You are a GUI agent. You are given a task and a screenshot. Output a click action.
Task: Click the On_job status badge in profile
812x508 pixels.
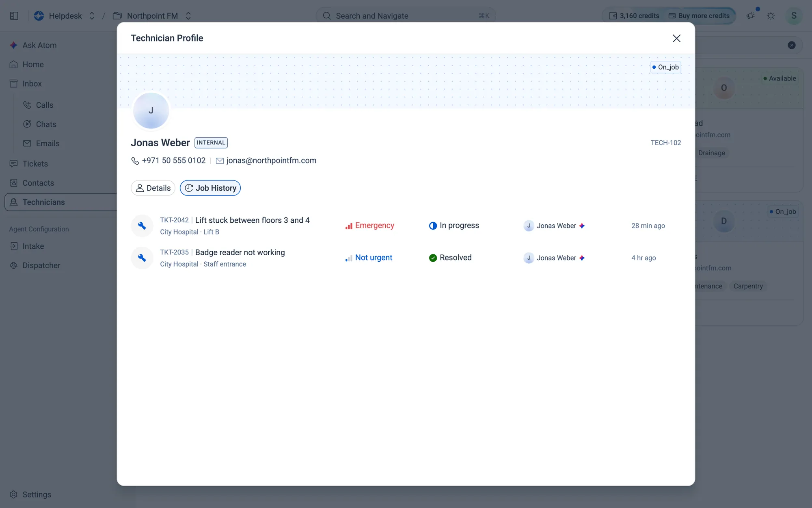pos(665,67)
